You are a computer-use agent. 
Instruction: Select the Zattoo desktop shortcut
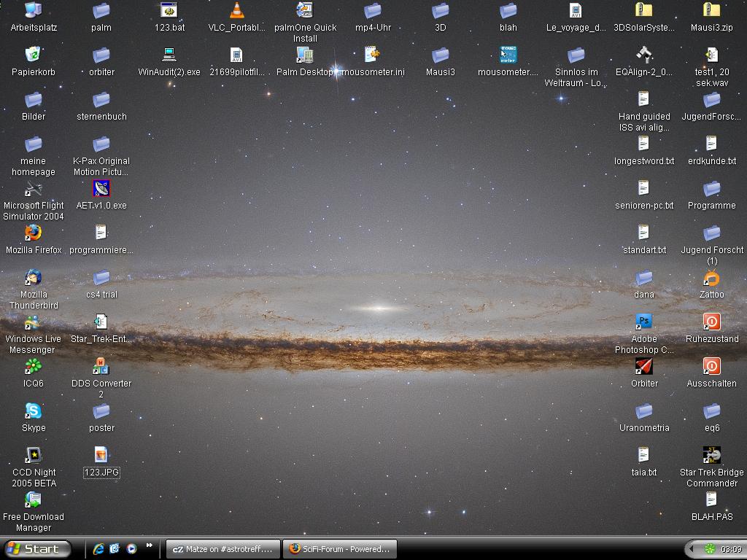point(711,278)
